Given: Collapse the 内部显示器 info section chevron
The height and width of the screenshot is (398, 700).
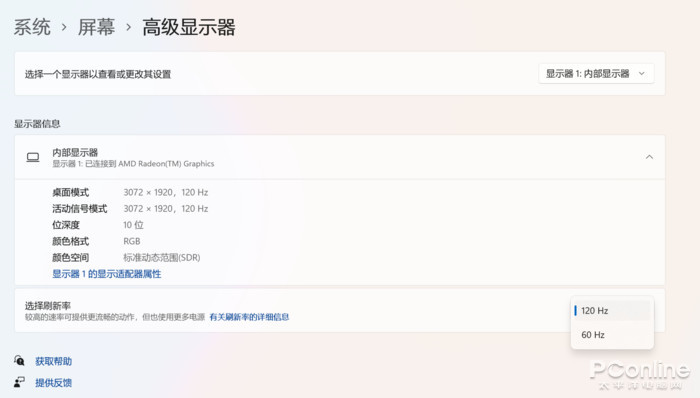Looking at the screenshot, I should pos(649,157).
